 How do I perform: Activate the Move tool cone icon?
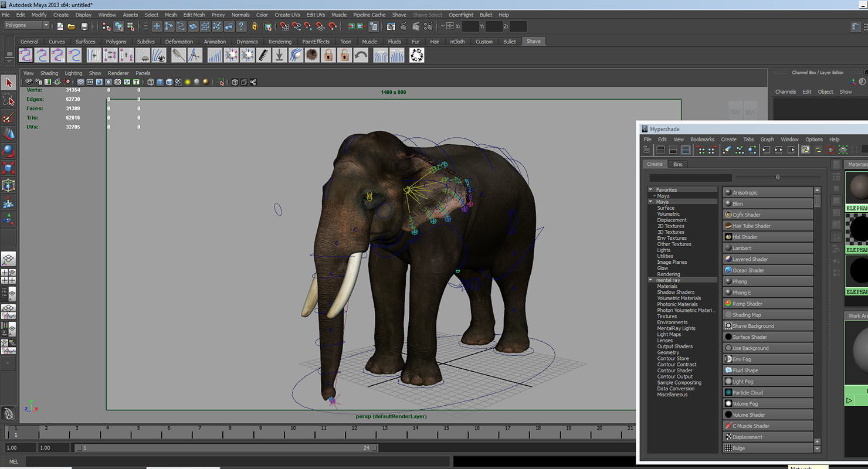(x=9, y=134)
